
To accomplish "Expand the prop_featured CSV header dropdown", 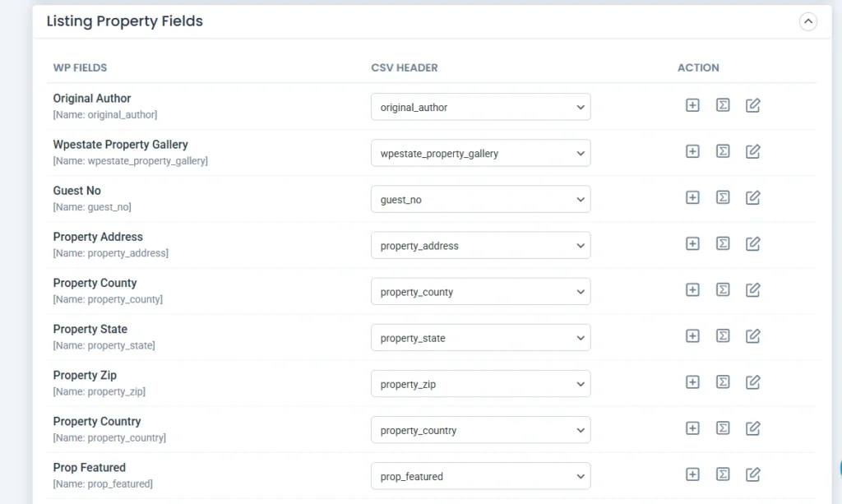I will point(480,476).
